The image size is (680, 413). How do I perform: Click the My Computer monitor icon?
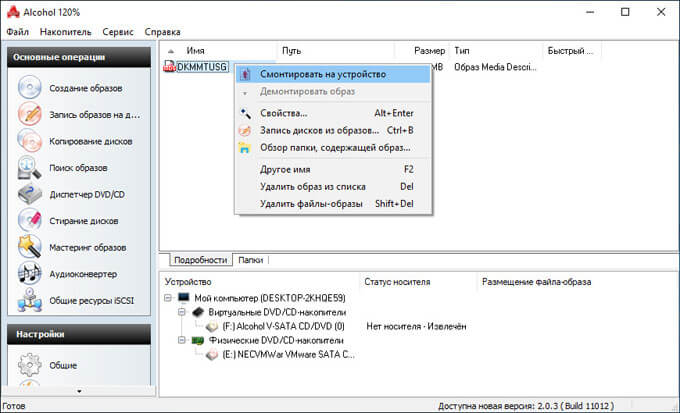tap(184, 298)
